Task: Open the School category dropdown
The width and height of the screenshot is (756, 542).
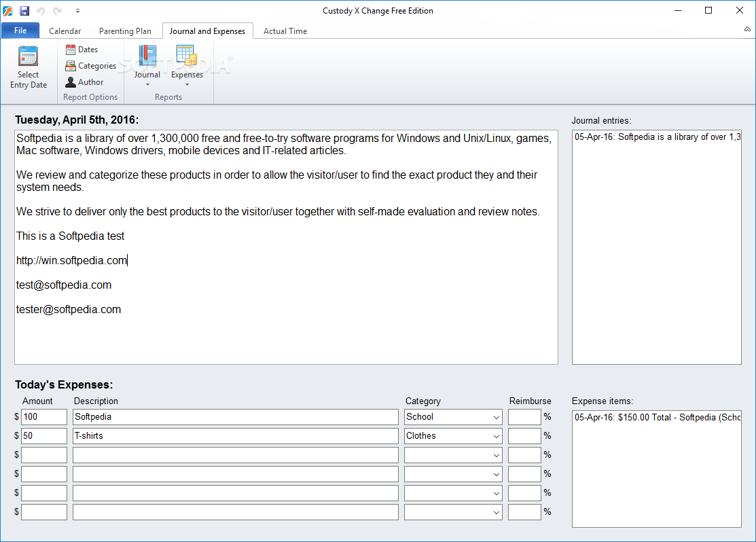Action: click(x=496, y=417)
